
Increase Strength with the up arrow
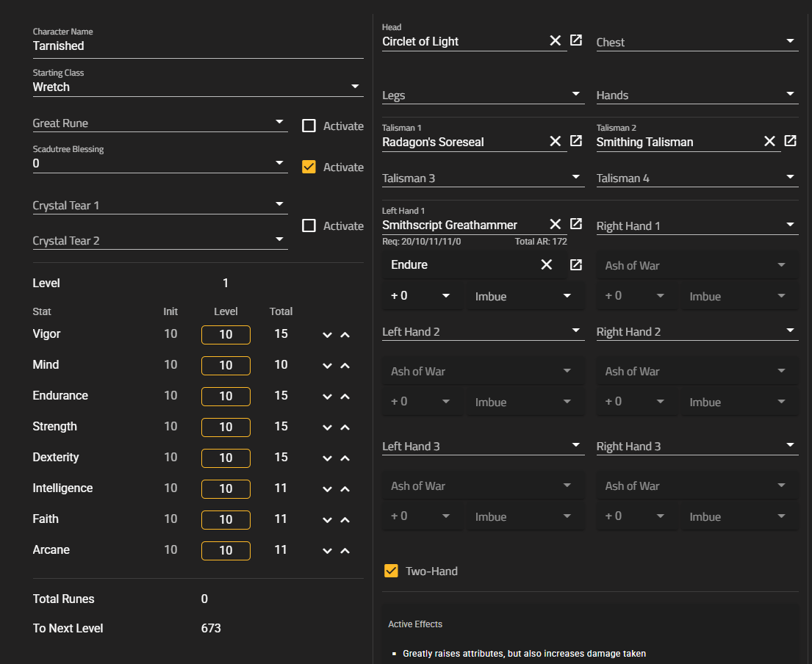point(345,427)
